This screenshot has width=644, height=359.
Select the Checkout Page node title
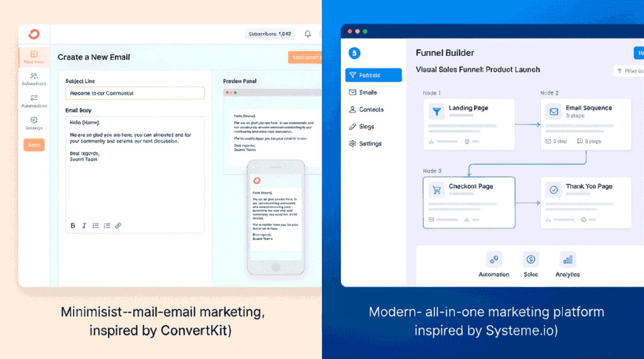(470, 187)
